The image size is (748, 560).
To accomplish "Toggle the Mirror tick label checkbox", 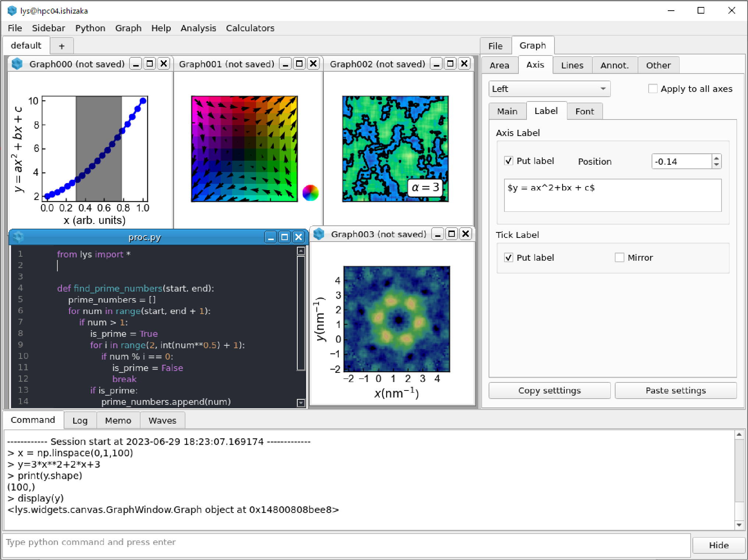I will pos(620,257).
